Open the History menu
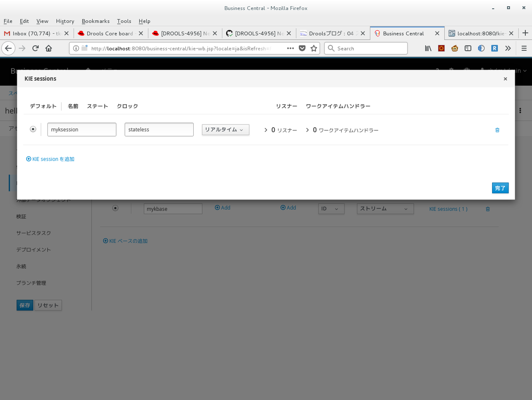 (65, 21)
